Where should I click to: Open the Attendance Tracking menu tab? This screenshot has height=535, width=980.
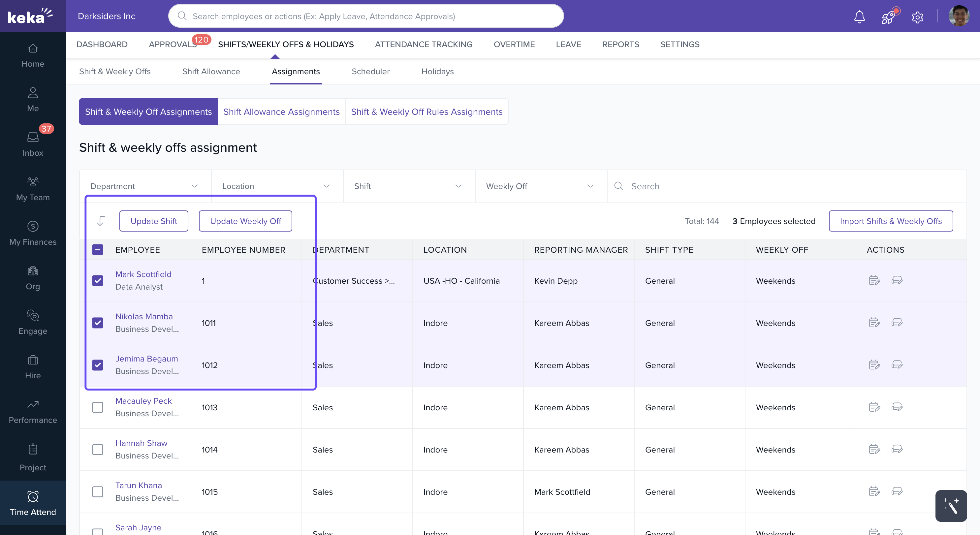coord(424,45)
